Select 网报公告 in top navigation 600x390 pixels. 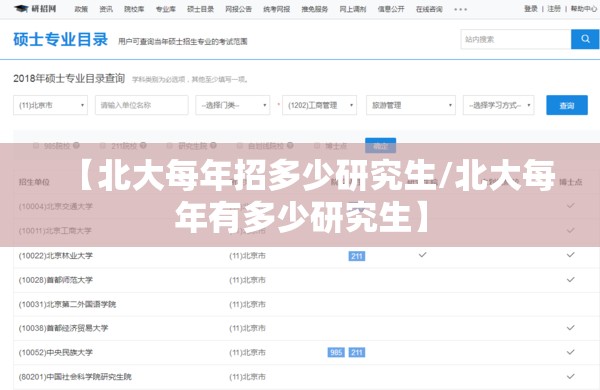point(238,9)
